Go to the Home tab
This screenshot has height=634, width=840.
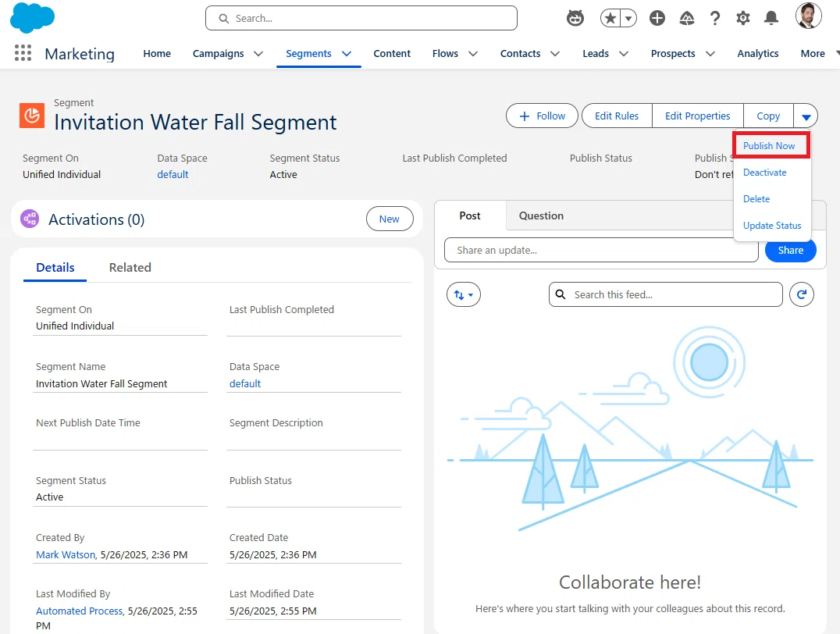pyautogui.click(x=157, y=53)
